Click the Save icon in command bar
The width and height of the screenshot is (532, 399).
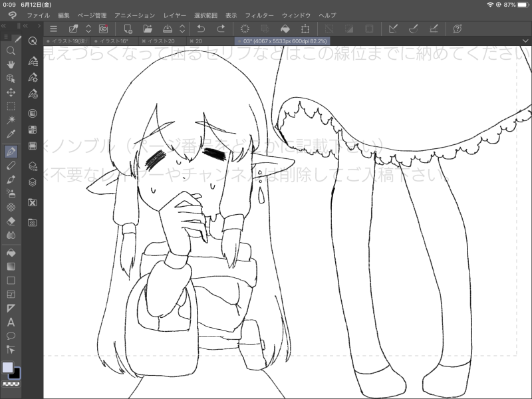click(x=168, y=29)
